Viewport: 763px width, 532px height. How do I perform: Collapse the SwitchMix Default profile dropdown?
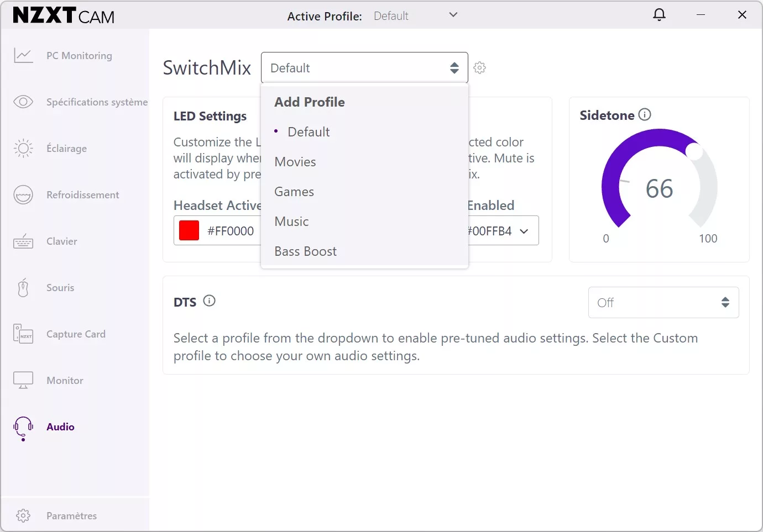[x=364, y=68]
